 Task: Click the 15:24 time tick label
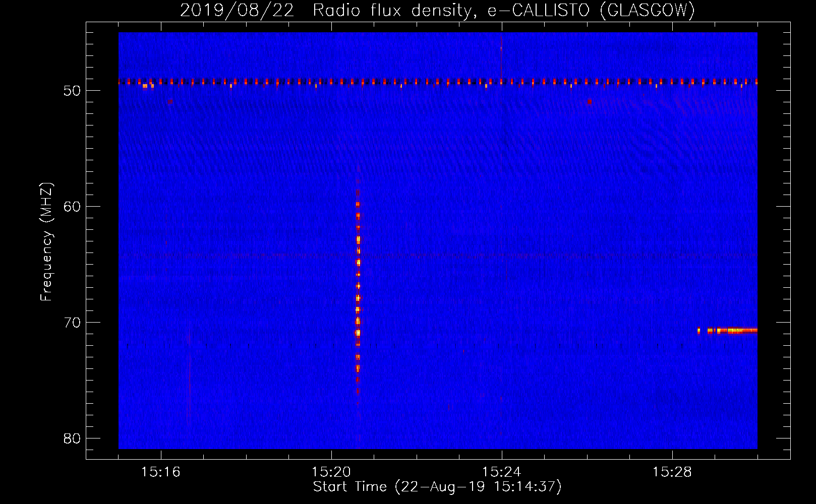tap(502, 472)
